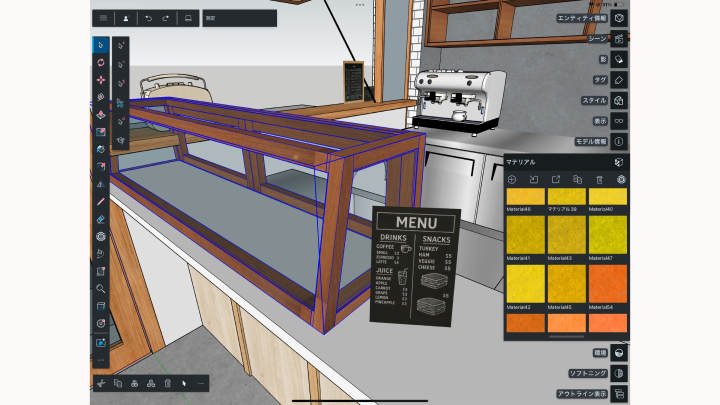
Task: Cut selection with scissors icon
Action: pyautogui.click(x=101, y=383)
